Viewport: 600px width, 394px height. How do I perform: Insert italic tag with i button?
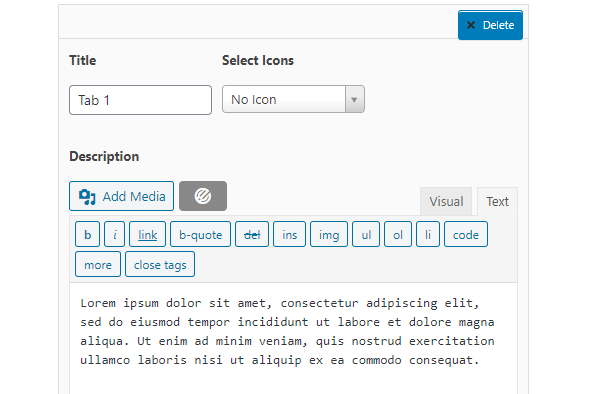pyautogui.click(x=114, y=234)
